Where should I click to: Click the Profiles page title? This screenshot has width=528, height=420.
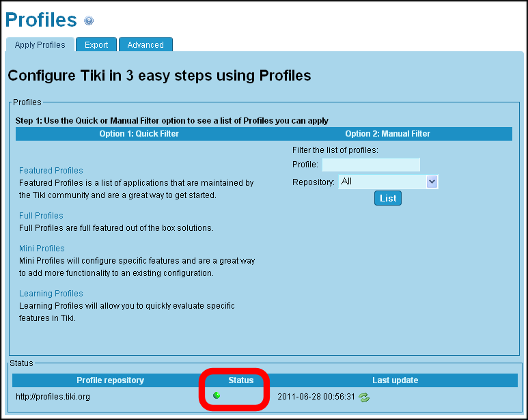coord(41,20)
